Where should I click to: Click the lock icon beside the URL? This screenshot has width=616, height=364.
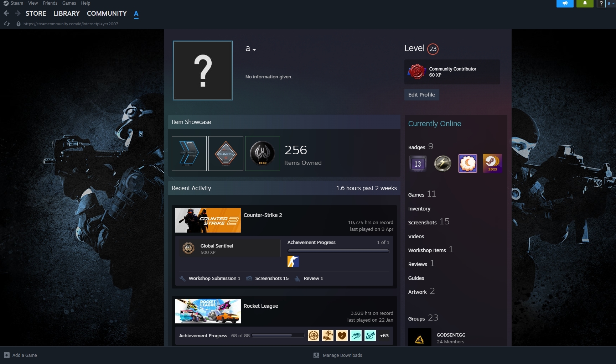coord(19,24)
